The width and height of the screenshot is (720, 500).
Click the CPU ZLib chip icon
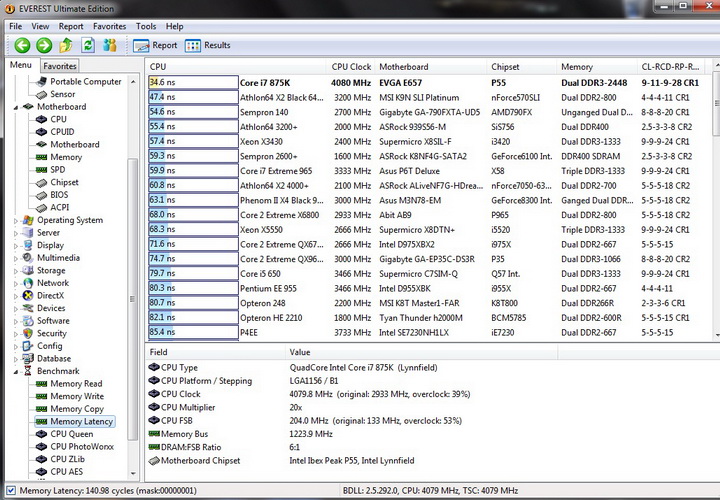coord(41,459)
